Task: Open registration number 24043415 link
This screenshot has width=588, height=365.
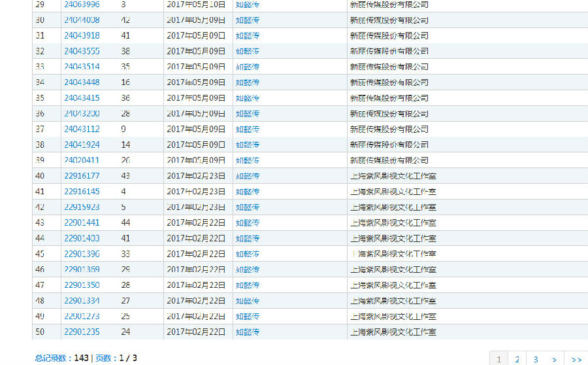Action: (x=82, y=98)
